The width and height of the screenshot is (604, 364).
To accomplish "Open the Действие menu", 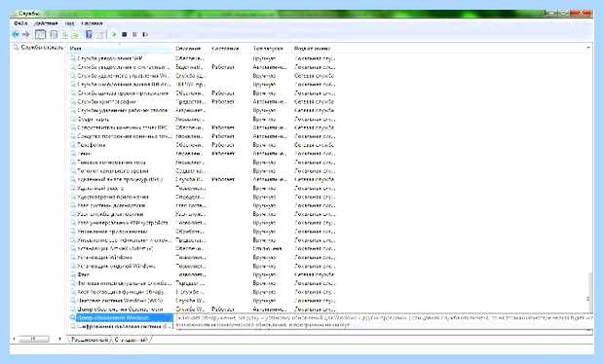I will click(x=46, y=23).
